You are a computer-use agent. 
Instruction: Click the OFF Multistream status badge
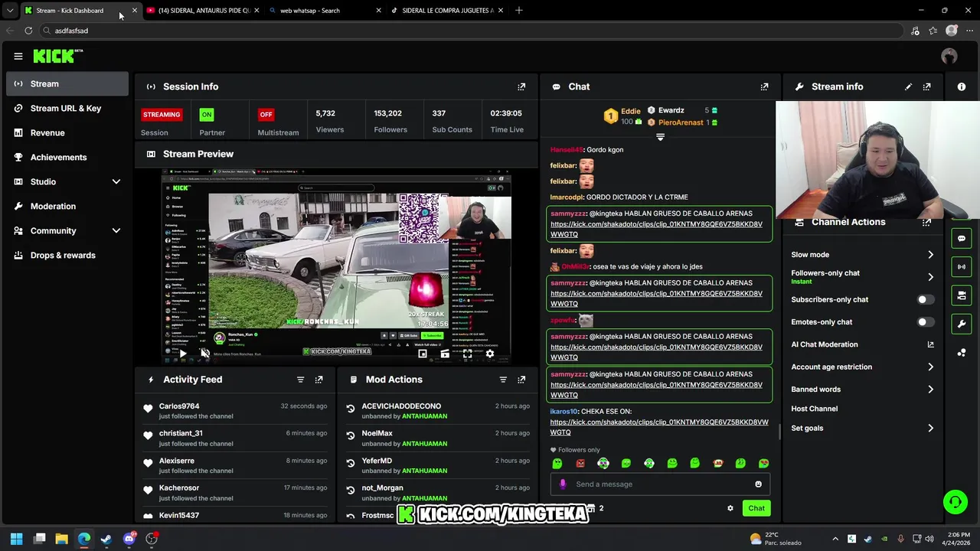266,115
